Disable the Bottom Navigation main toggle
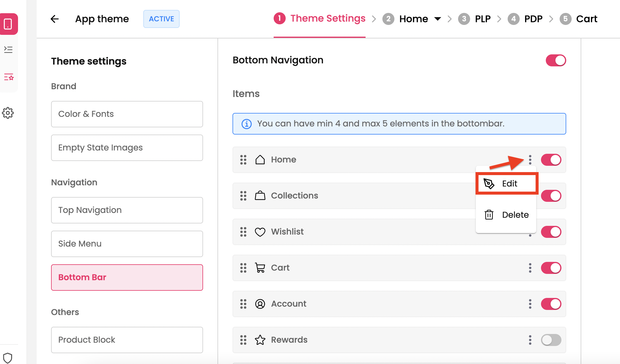 pyautogui.click(x=556, y=60)
